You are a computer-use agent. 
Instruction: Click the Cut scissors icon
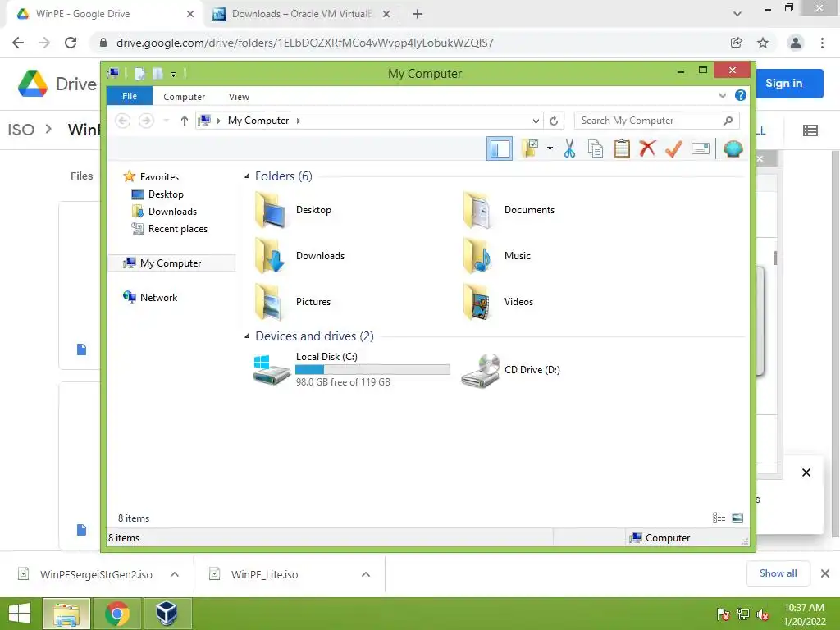(569, 148)
